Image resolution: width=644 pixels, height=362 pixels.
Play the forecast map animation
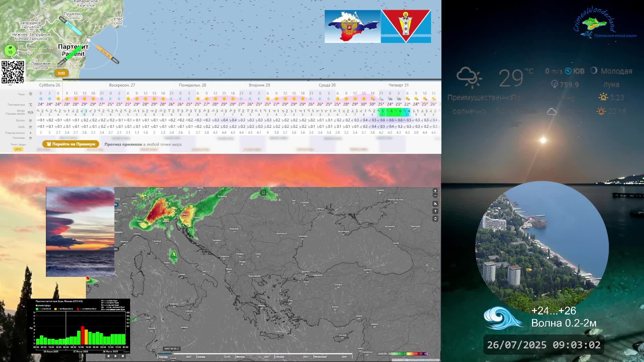[x=115, y=356]
